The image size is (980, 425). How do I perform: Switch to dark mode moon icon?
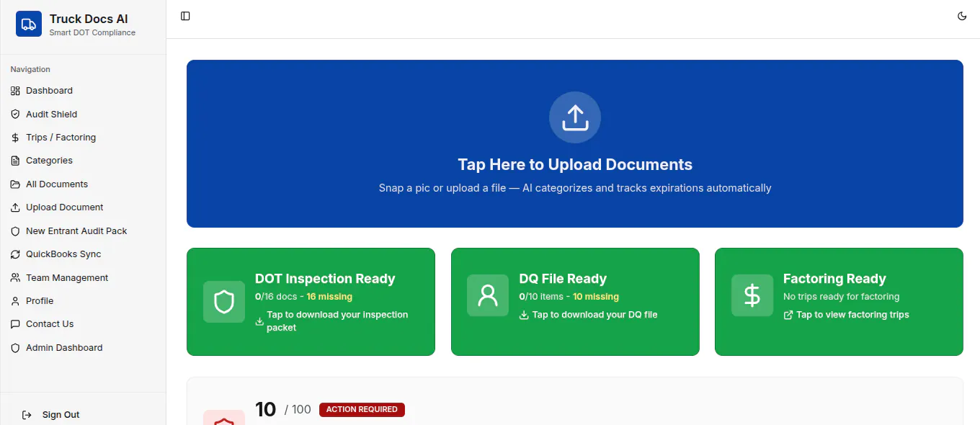click(962, 16)
